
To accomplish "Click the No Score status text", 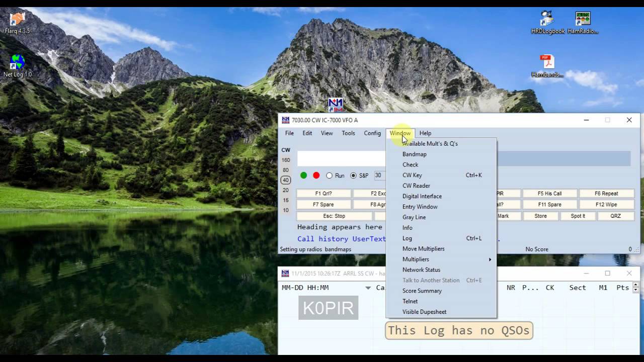I will (x=537, y=249).
